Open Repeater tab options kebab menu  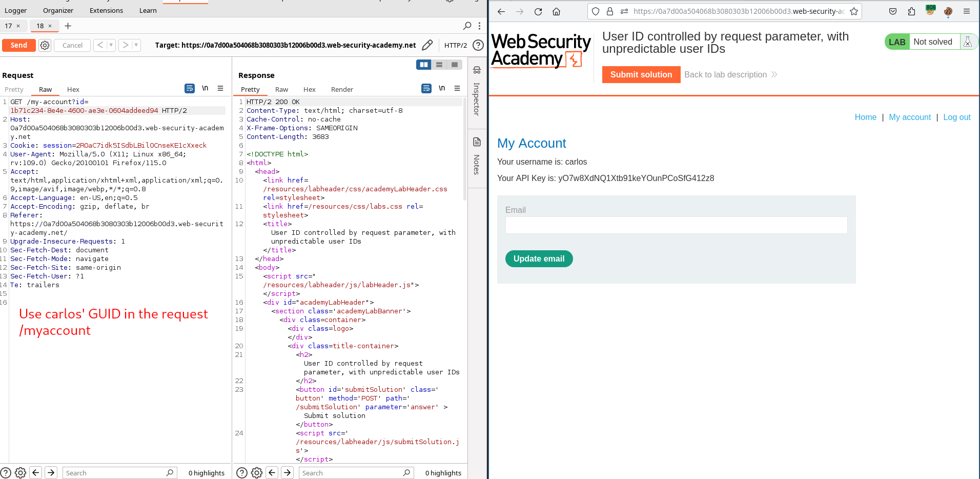pyautogui.click(x=479, y=26)
